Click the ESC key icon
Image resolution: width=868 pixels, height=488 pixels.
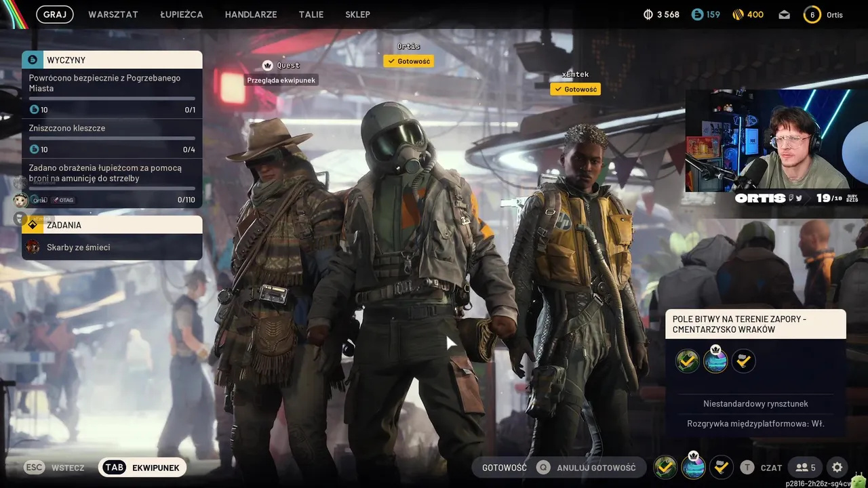(x=34, y=467)
